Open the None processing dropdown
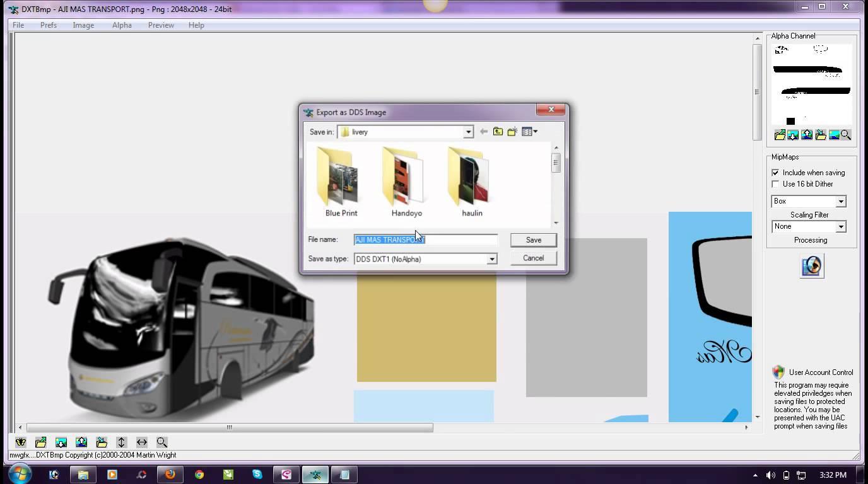The image size is (868, 484). 840,227
